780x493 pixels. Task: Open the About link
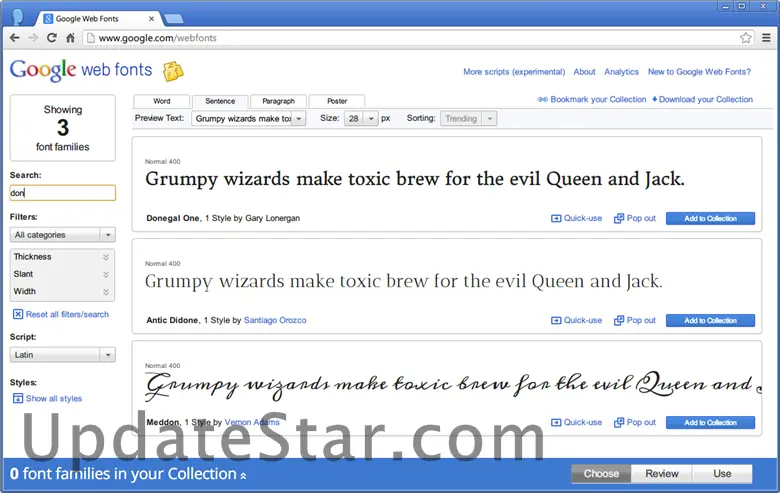point(584,72)
